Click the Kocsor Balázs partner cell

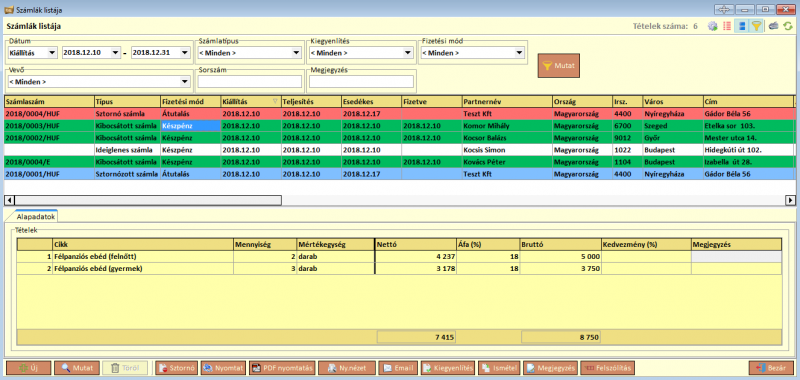coord(507,138)
